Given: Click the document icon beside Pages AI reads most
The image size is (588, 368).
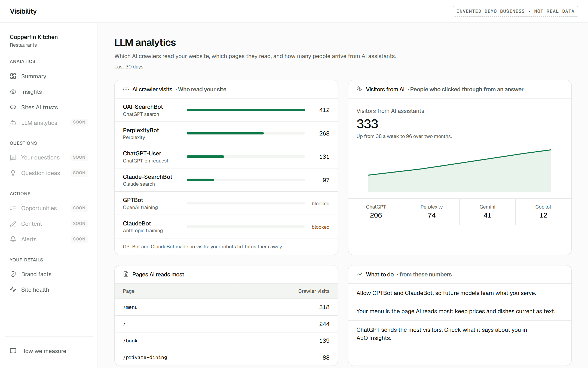Looking at the screenshot, I should coord(126,274).
